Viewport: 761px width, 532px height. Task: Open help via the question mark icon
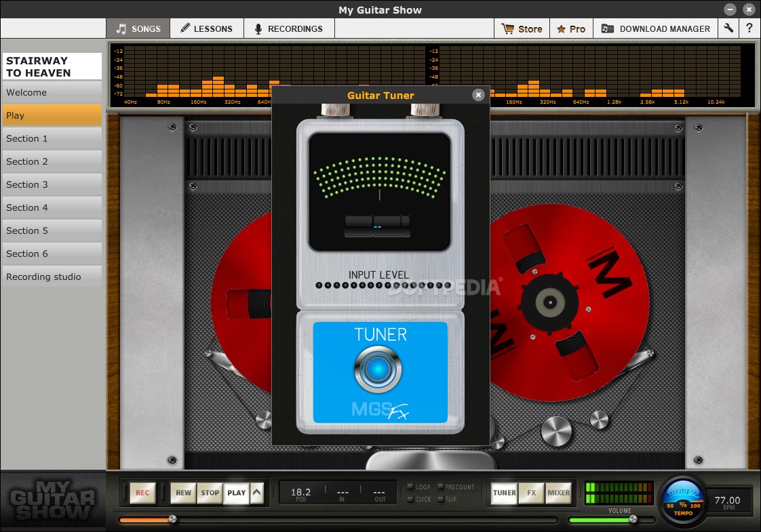pos(749,28)
